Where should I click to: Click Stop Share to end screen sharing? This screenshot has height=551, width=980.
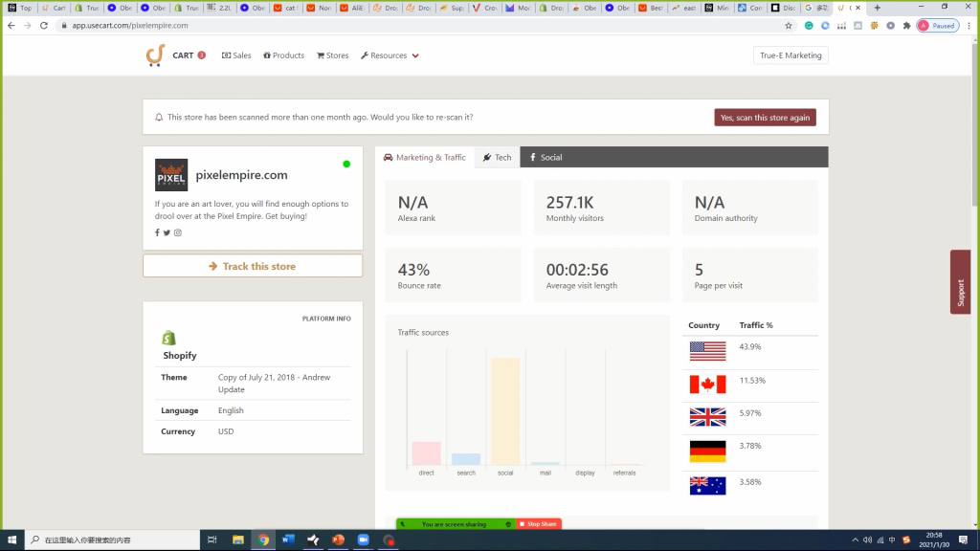[x=538, y=523]
